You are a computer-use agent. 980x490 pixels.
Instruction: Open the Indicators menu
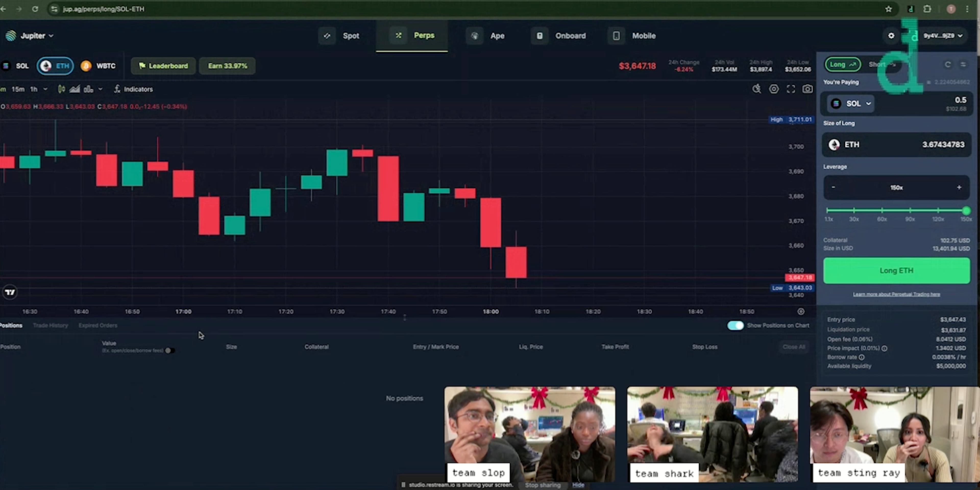(133, 89)
